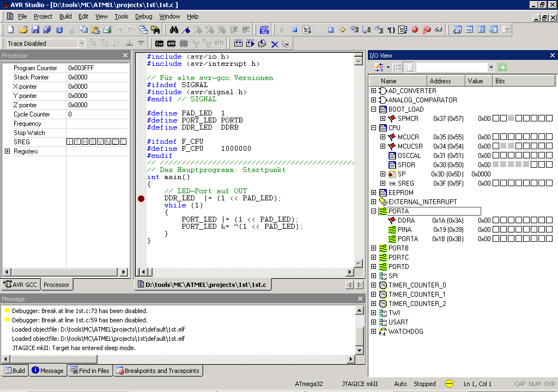Toggle the leftmost bit of MCUCR
The image size is (558, 392).
click(x=495, y=137)
